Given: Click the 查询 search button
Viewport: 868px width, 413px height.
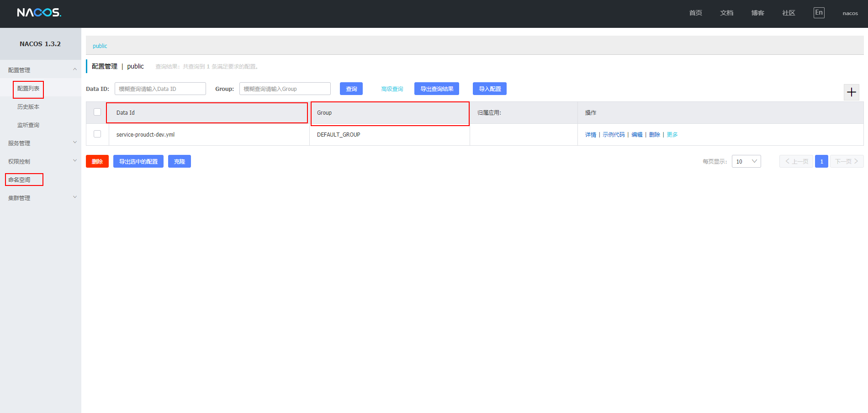Looking at the screenshot, I should (x=351, y=89).
